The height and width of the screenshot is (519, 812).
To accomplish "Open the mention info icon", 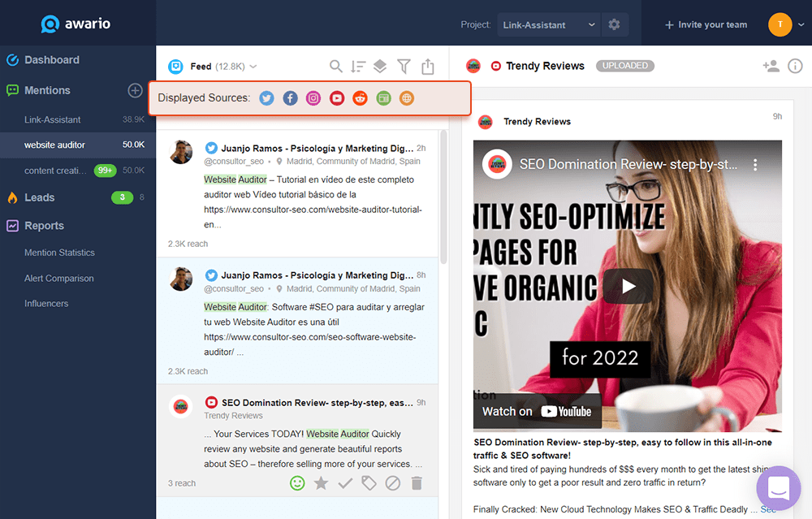I will (795, 66).
